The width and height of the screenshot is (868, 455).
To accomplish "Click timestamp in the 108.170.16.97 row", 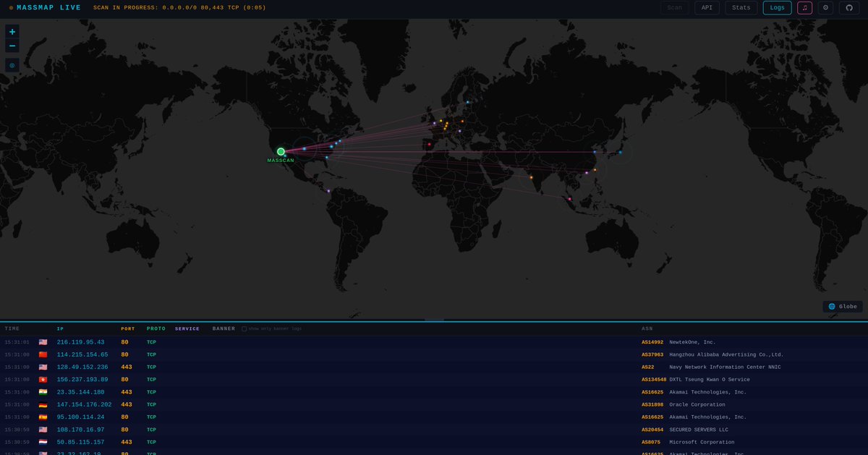I will tap(17, 430).
